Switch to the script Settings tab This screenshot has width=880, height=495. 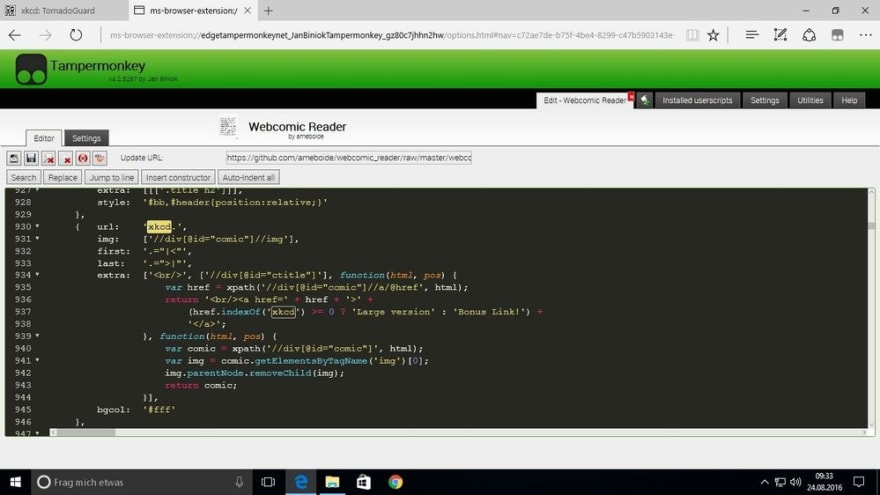pos(86,138)
